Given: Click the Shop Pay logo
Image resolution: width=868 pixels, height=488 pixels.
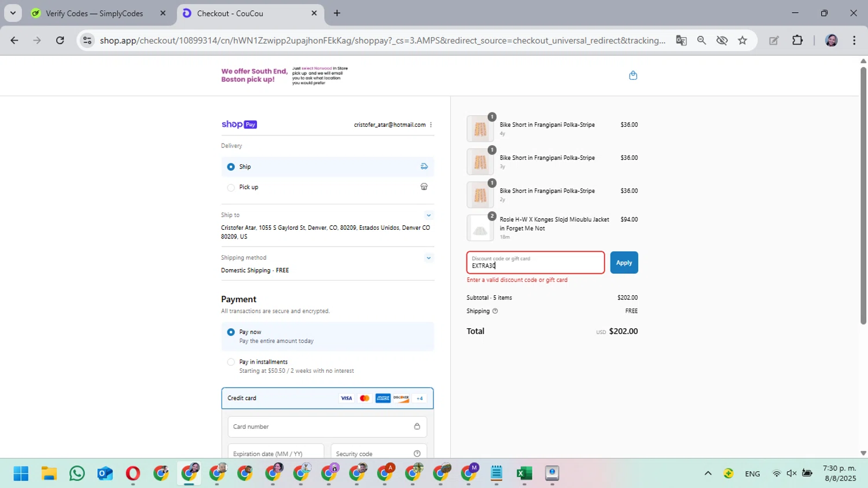Looking at the screenshot, I should 239,124.
